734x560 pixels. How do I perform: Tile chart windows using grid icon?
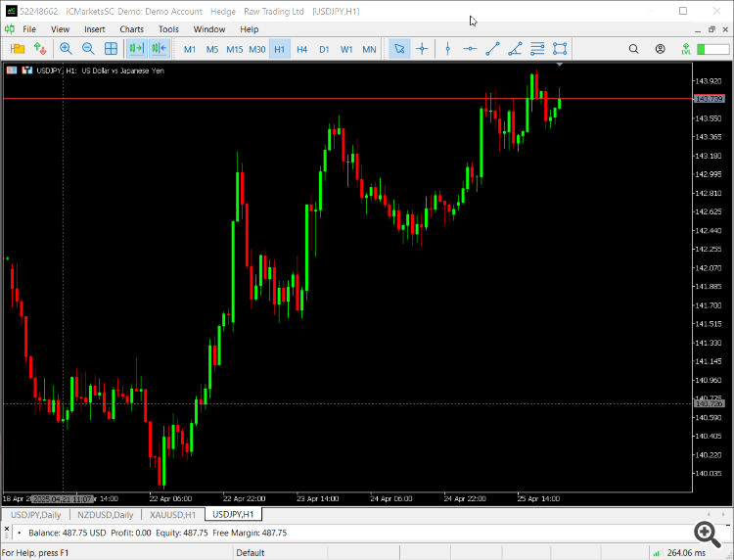pos(111,49)
